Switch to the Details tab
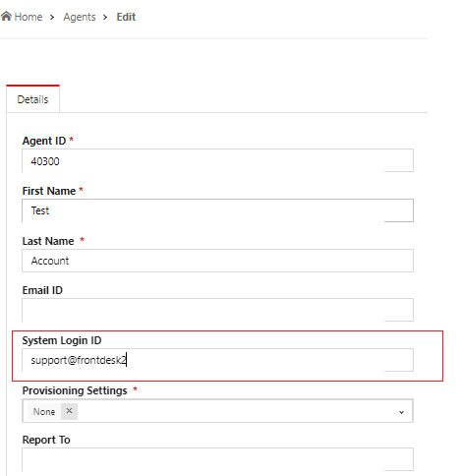 coord(32,99)
